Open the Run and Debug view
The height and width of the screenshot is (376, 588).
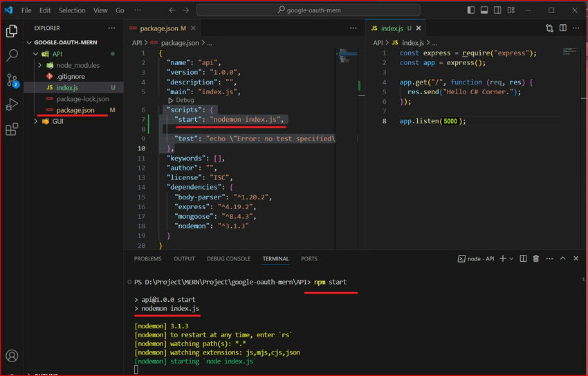[12, 105]
